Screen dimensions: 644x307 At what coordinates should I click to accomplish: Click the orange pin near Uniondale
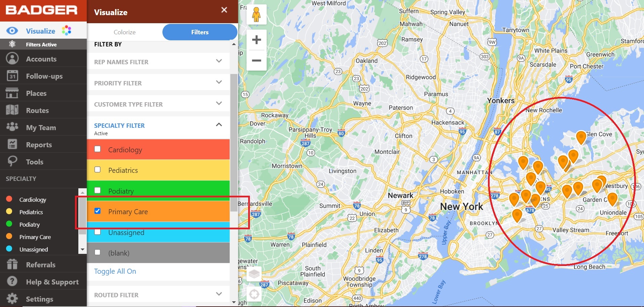point(612,199)
